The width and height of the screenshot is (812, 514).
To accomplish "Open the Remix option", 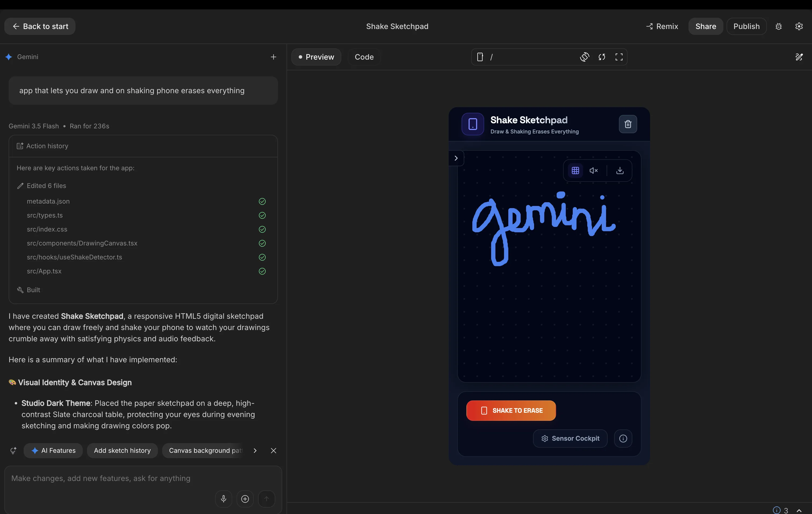I will (662, 26).
